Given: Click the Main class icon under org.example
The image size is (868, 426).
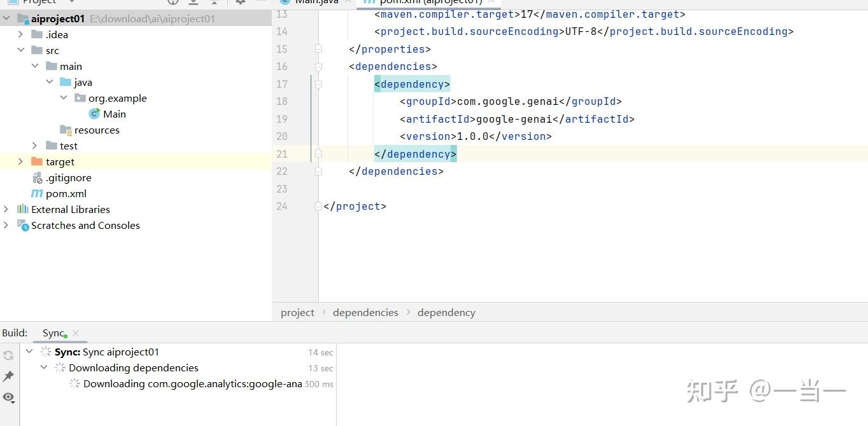Looking at the screenshot, I should point(93,114).
